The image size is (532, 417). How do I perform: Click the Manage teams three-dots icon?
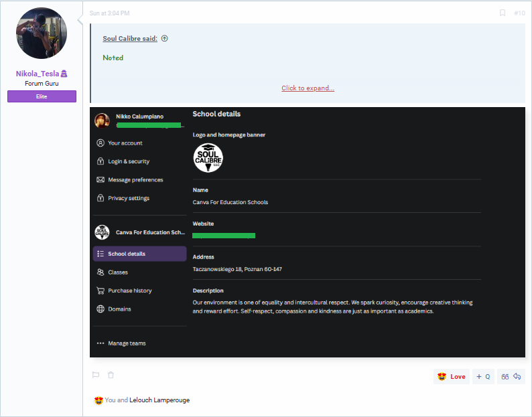click(x=101, y=343)
